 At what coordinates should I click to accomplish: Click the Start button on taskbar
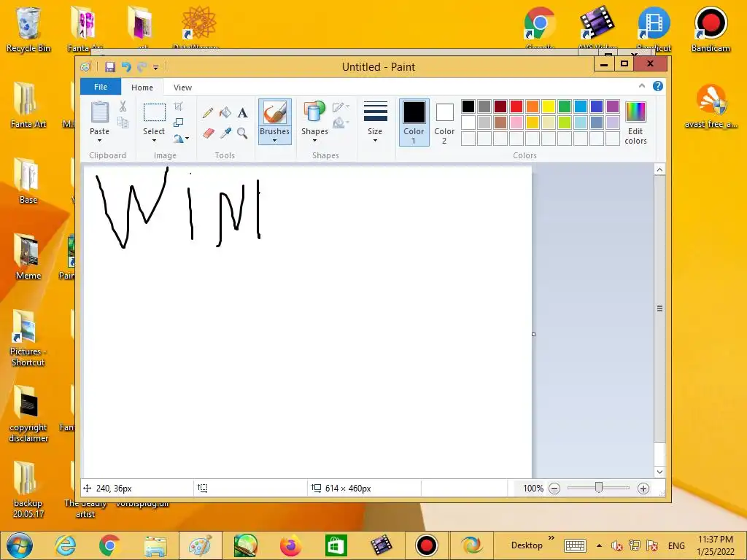tap(20, 545)
